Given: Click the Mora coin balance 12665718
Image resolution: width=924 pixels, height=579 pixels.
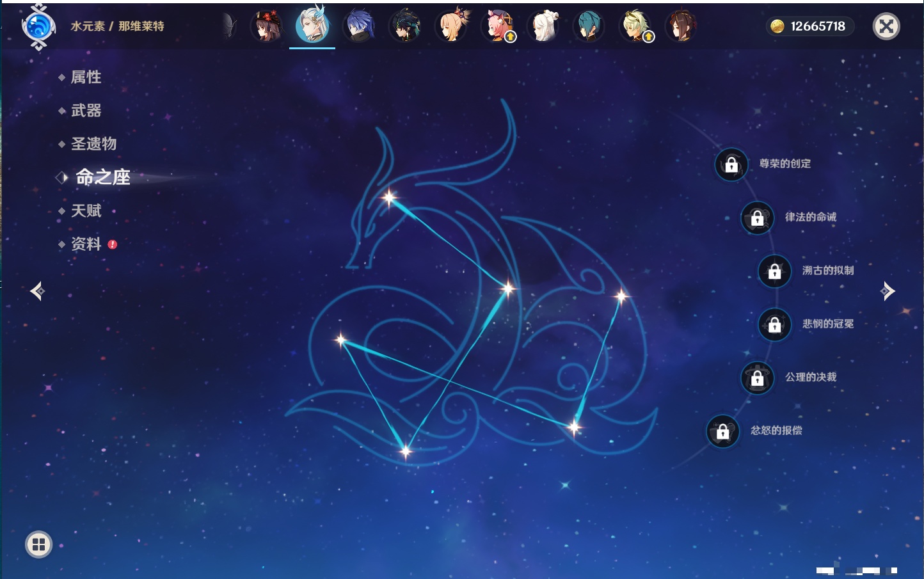Looking at the screenshot, I should point(809,26).
